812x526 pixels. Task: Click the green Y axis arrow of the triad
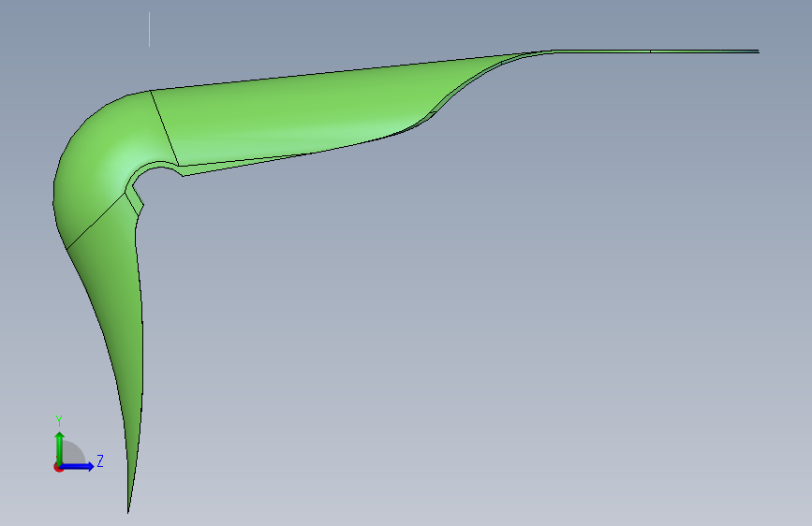60,447
